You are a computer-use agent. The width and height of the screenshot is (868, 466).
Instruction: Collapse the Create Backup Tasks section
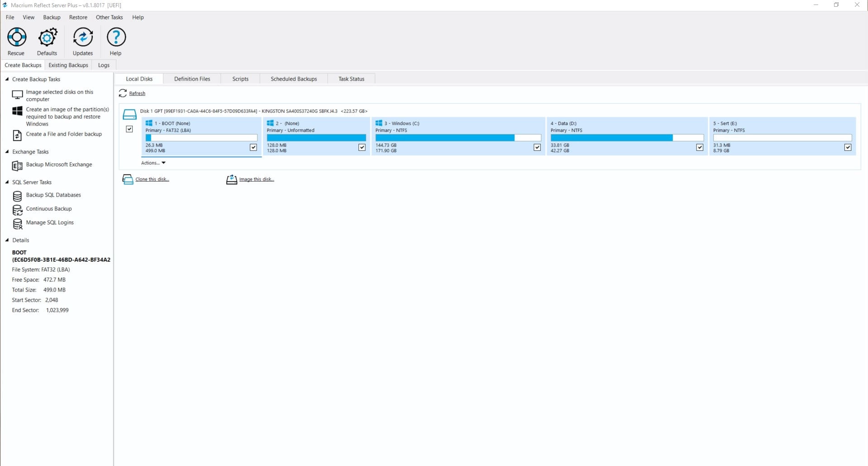(7, 79)
